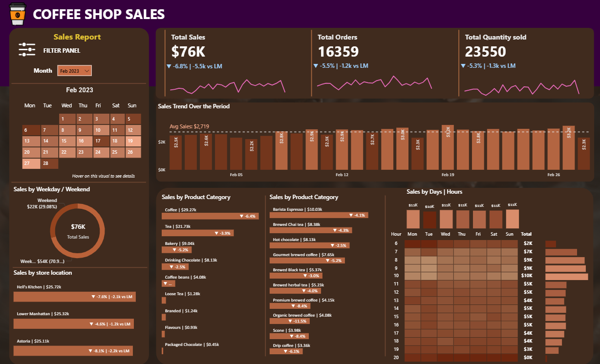Click the Tuesday $10K column bar
The width and height of the screenshot is (600, 364).
click(x=429, y=220)
